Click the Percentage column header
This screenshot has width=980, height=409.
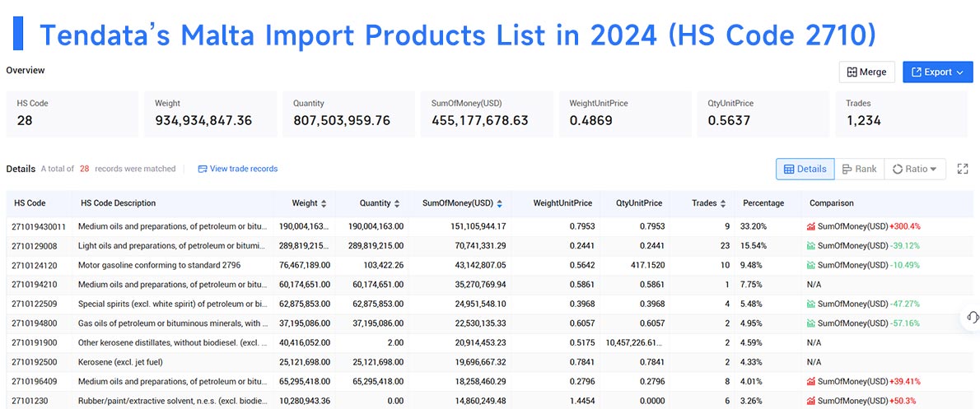[x=763, y=203]
